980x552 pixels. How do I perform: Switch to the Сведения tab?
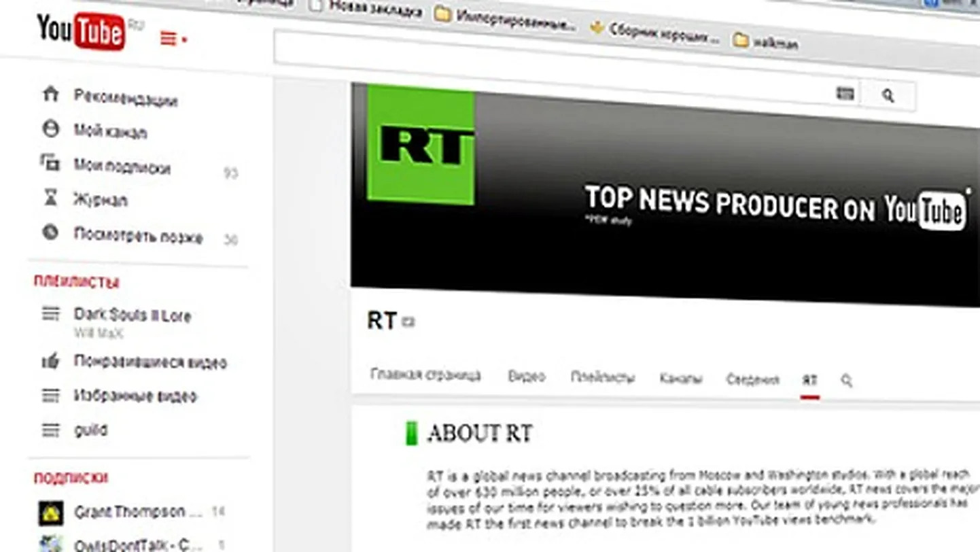[x=752, y=379]
